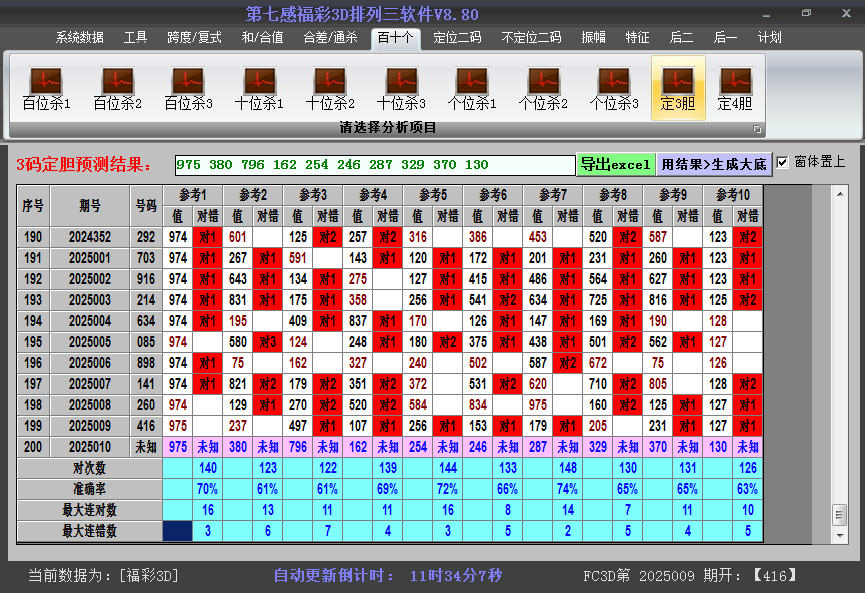Select period cell 2025005

[90, 342]
